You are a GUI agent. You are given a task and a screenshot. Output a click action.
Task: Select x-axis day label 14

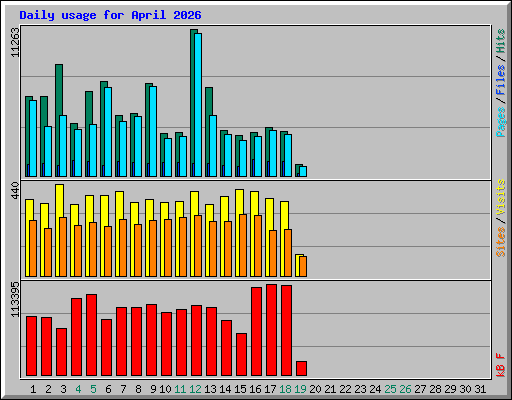coord(225,389)
